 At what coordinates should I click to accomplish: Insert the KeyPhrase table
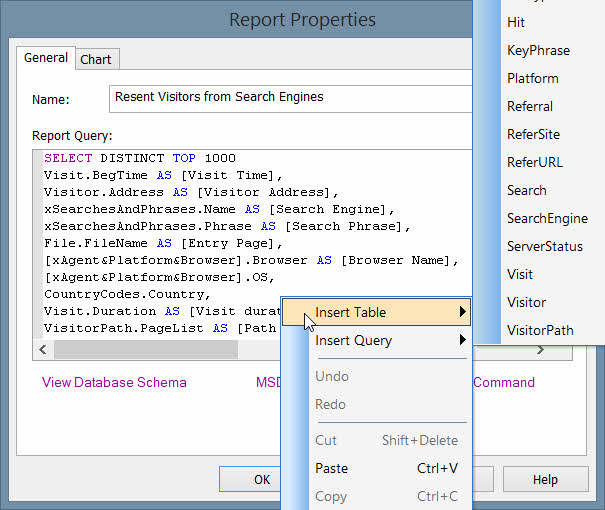[538, 51]
